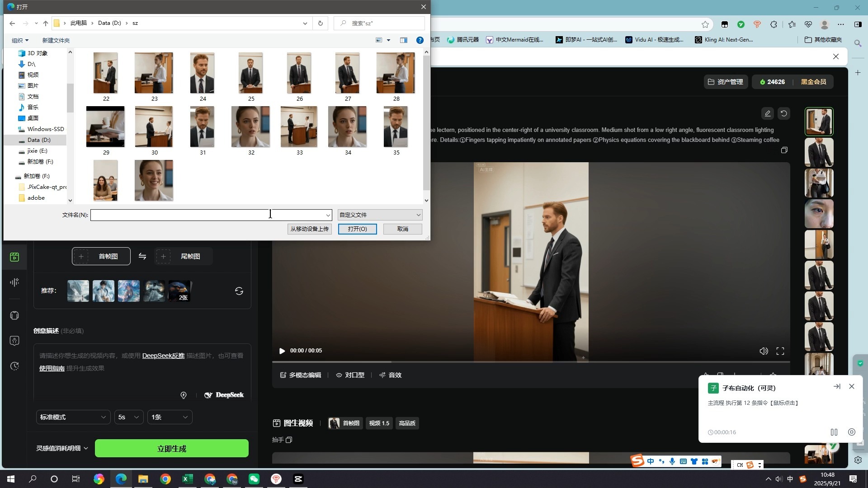Close the 子布自动化 popup
Screen dimensions: 868x488
point(852,387)
